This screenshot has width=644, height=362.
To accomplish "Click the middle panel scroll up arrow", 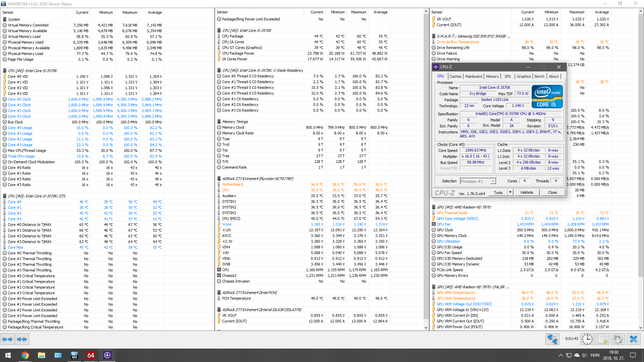I will [426, 11].
